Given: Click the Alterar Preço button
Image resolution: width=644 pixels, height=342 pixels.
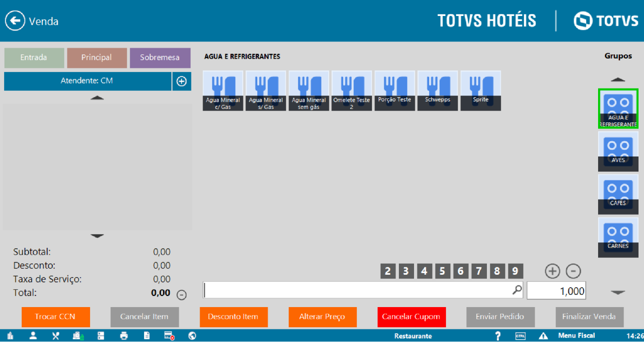Looking at the screenshot, I should click(322, 317).
